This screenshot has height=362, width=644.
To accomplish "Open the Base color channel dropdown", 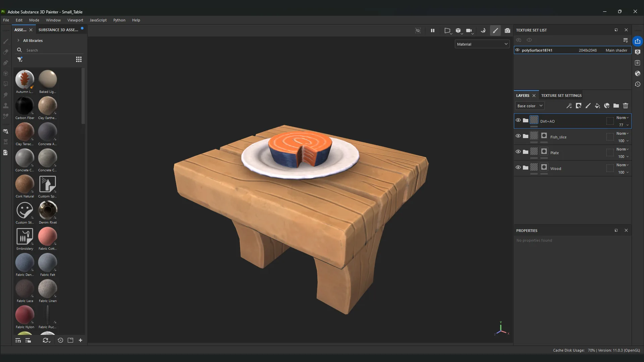I will (530, 106).
